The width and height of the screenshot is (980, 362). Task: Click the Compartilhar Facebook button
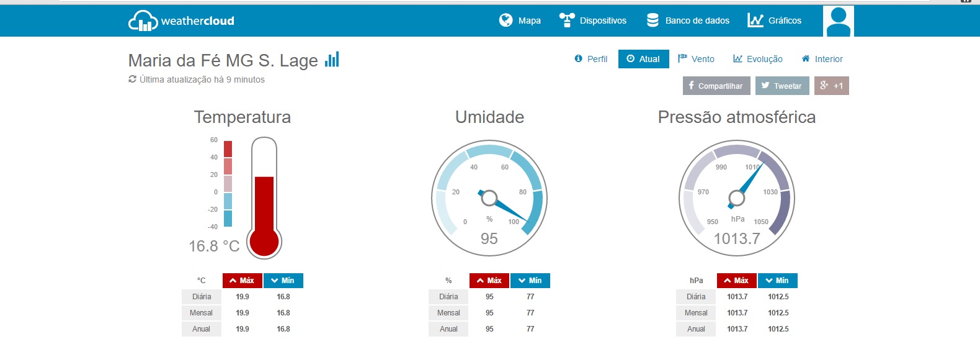click(x=716, y=86)
